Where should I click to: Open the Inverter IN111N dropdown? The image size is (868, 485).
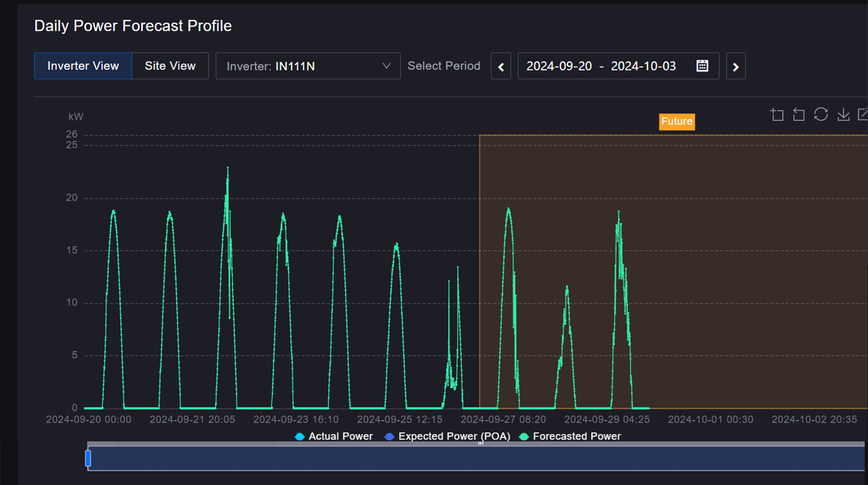pyautogui.click(x=308, y=66)
